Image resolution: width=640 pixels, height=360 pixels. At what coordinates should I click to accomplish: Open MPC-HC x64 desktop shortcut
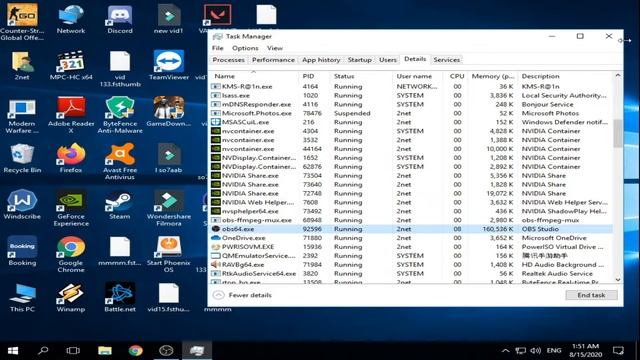[x=71, y=65]
